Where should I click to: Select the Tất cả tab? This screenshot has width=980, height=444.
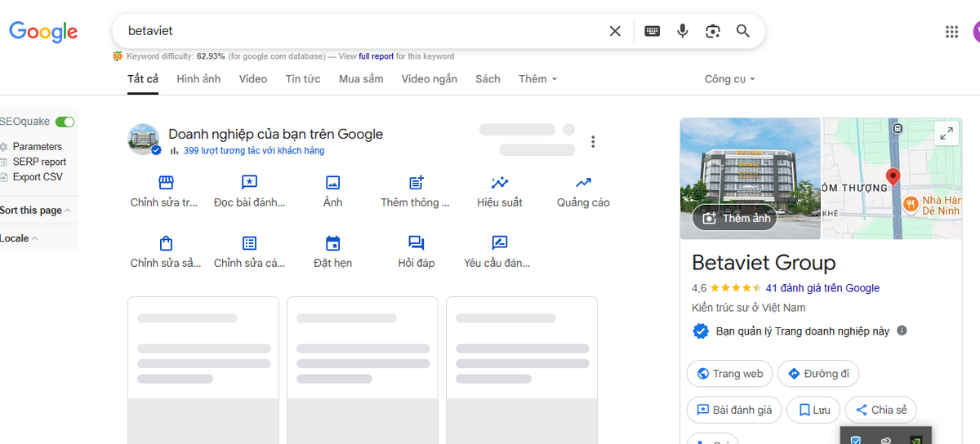pos(143,79)
